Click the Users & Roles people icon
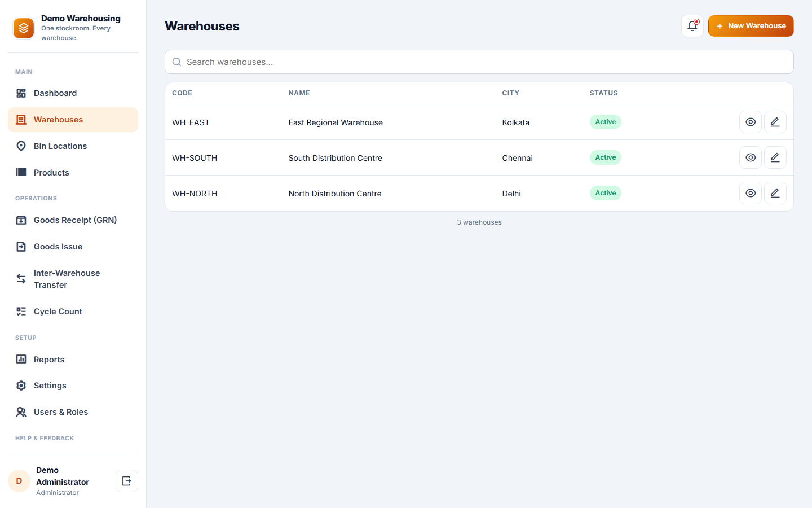 [21, 412]
